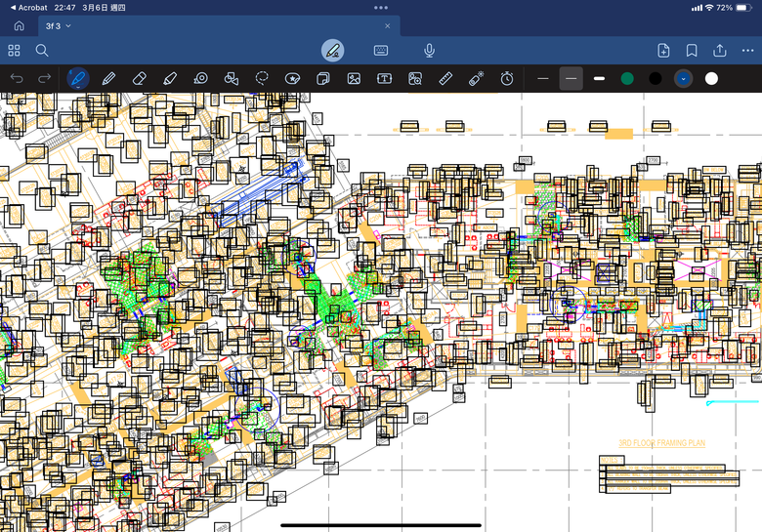Open the share/export menu

(720, 50)
